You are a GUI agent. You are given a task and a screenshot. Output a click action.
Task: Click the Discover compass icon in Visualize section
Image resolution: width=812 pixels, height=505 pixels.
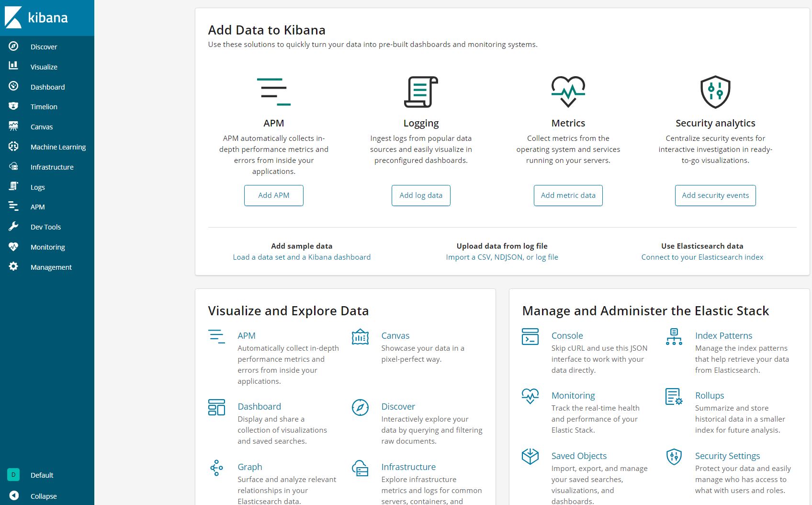point(360,407)
